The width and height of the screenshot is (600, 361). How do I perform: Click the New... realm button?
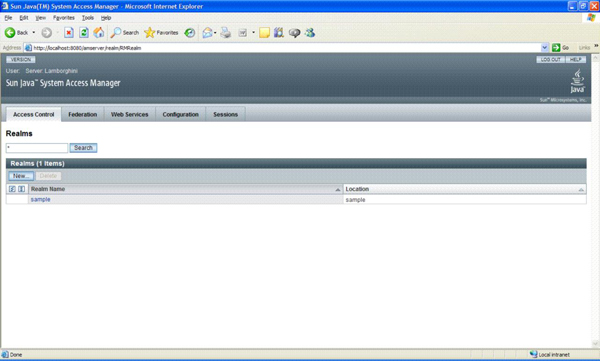[x=21, y=176]
